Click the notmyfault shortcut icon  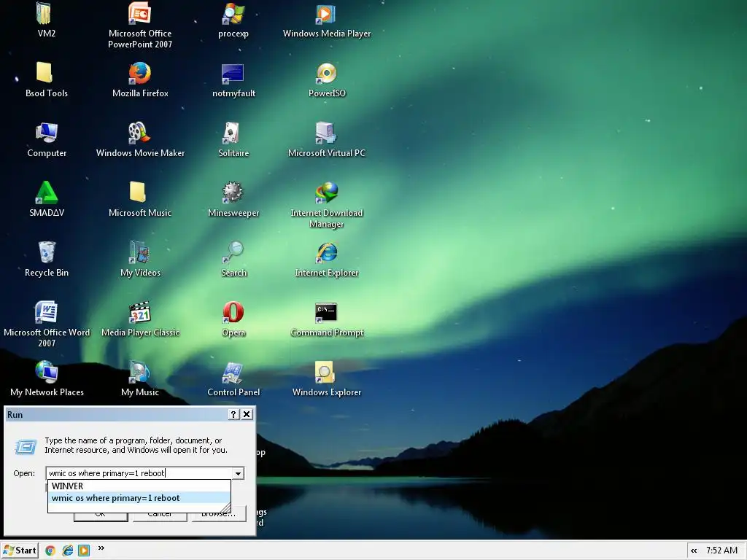coord(233,74)
